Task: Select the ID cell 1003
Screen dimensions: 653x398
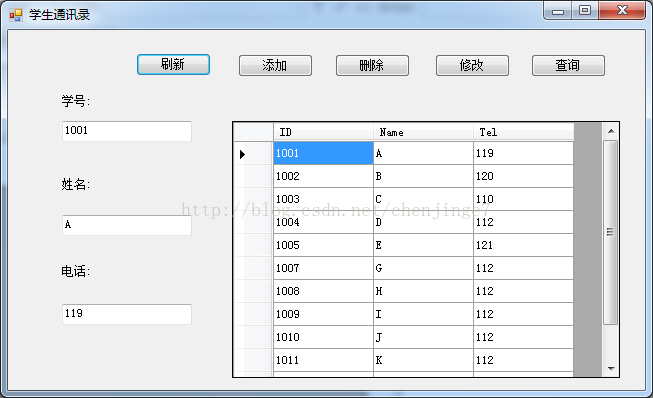Action: pyautogui.click(x=323, y=199)
